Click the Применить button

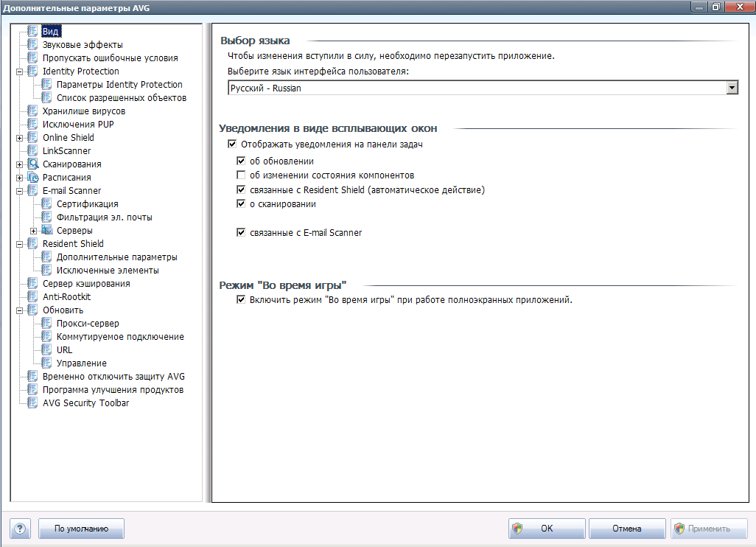coord(709,529)
